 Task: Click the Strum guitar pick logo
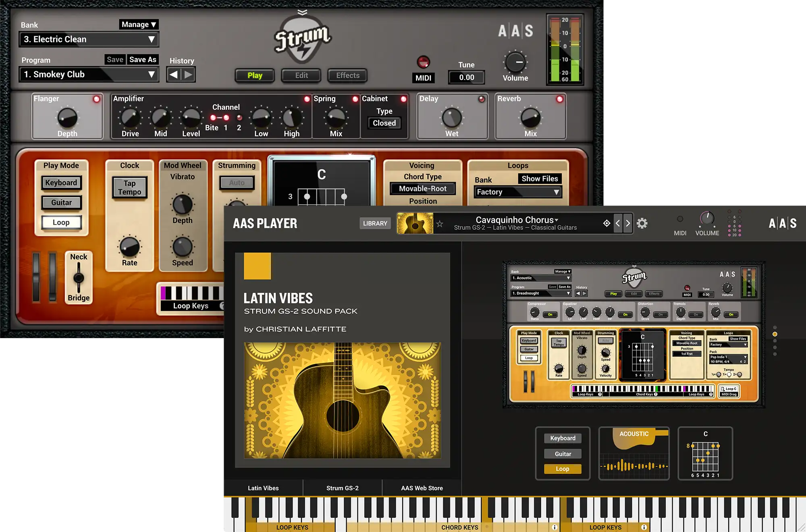pos(303,39)
